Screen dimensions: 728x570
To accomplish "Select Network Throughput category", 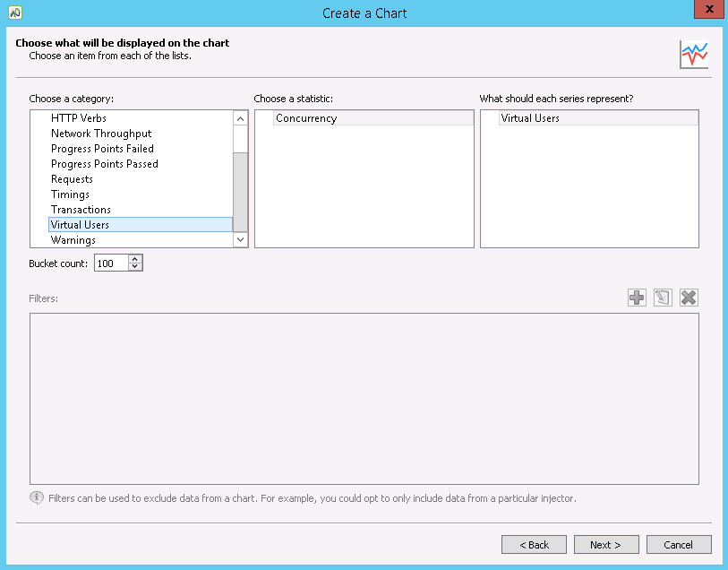I will click(101, 134).
